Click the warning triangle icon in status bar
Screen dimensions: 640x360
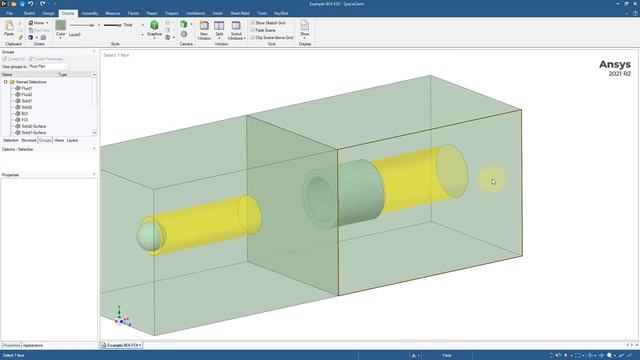pos(413,356)
